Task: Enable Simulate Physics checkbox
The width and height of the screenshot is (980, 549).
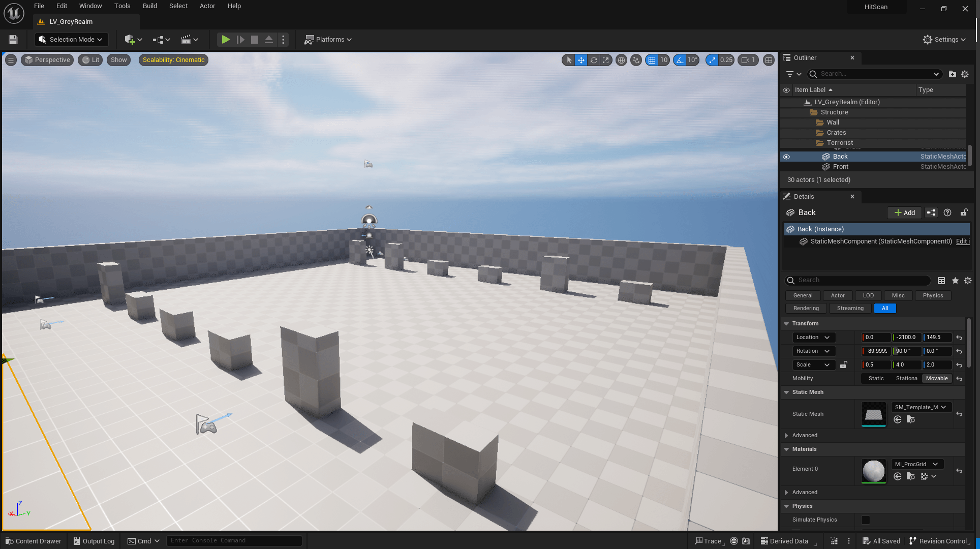Action: 866,520
